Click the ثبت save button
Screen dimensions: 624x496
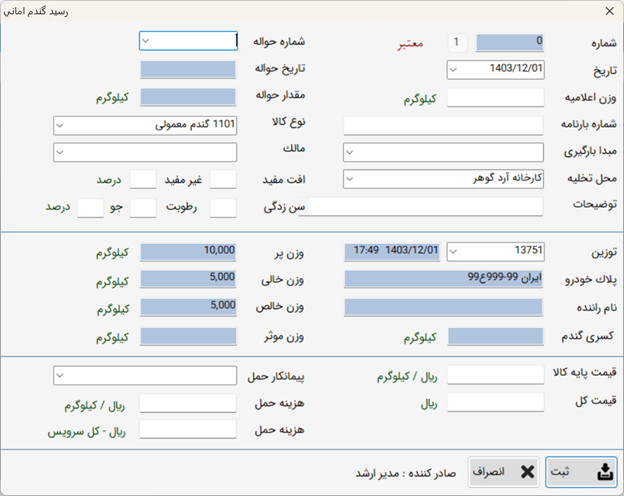[x=581, y=472]
